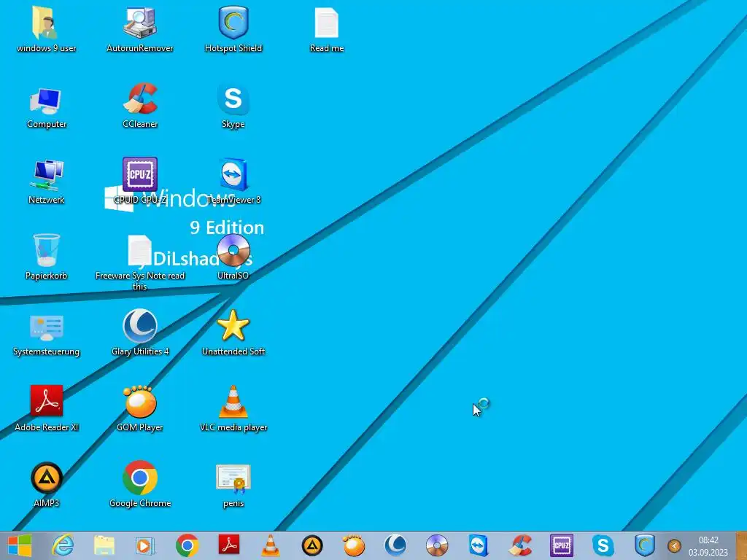Select VLC media player desktop icon
This screenshot has height=560, width=747.
click(233, 408)
